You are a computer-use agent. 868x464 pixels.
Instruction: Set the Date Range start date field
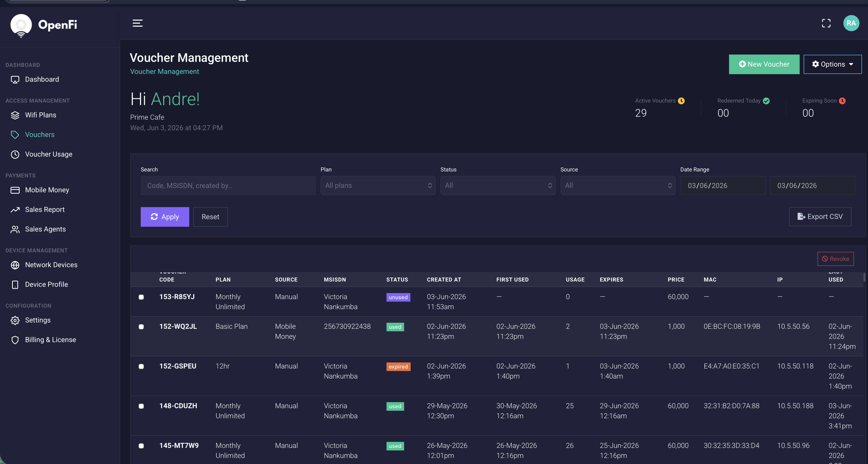point(723,185)
